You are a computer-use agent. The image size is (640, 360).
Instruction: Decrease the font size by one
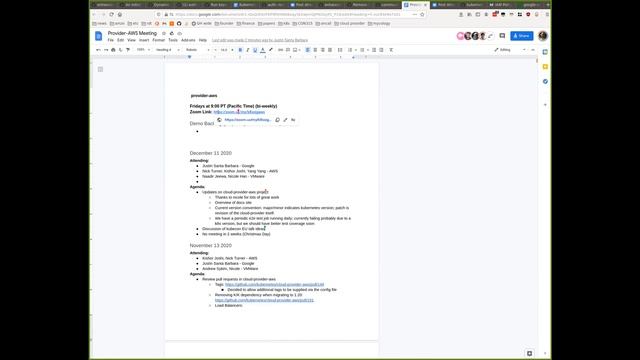pos(215,50)
